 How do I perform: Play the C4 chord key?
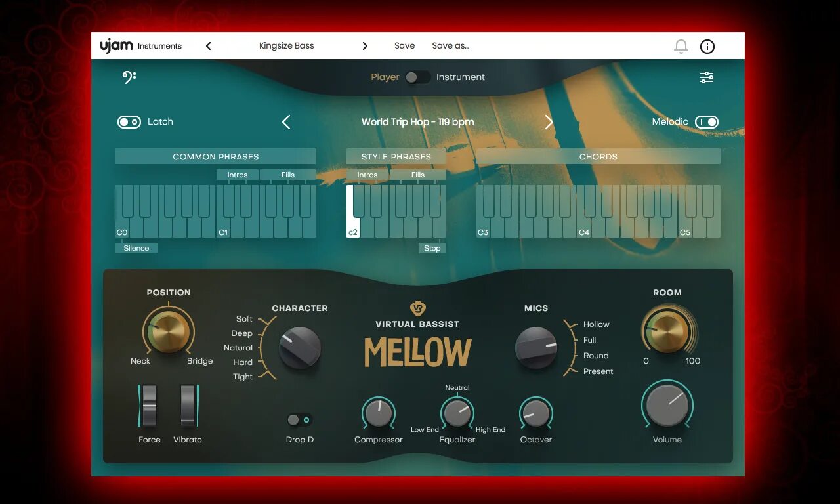pos(584,228)
